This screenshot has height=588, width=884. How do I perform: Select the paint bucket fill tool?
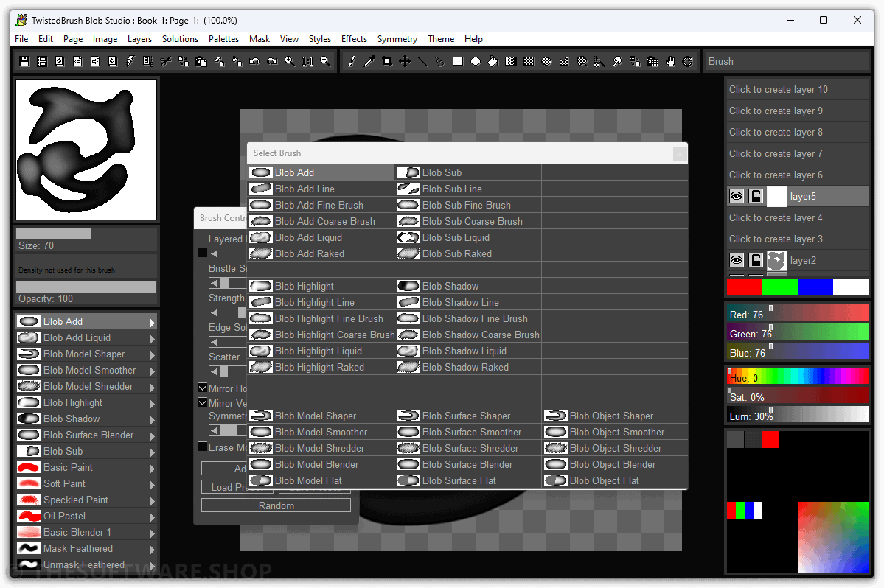pyautogui.click(x=493, y=61)
